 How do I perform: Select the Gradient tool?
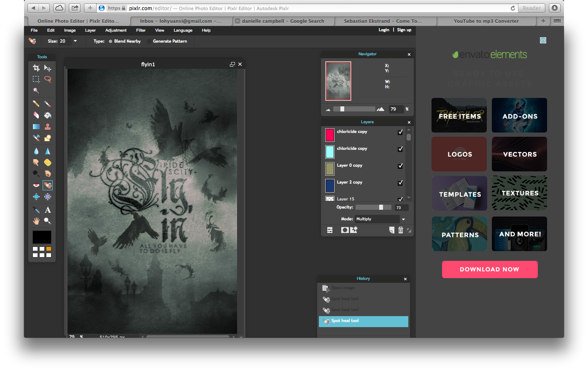pos(36,127)
